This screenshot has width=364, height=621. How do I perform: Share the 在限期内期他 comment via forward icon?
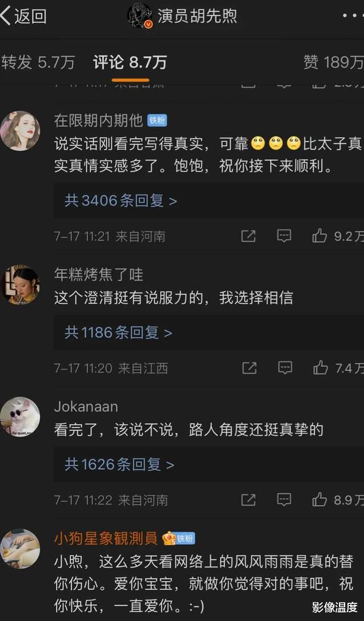[x=249, y=236]
